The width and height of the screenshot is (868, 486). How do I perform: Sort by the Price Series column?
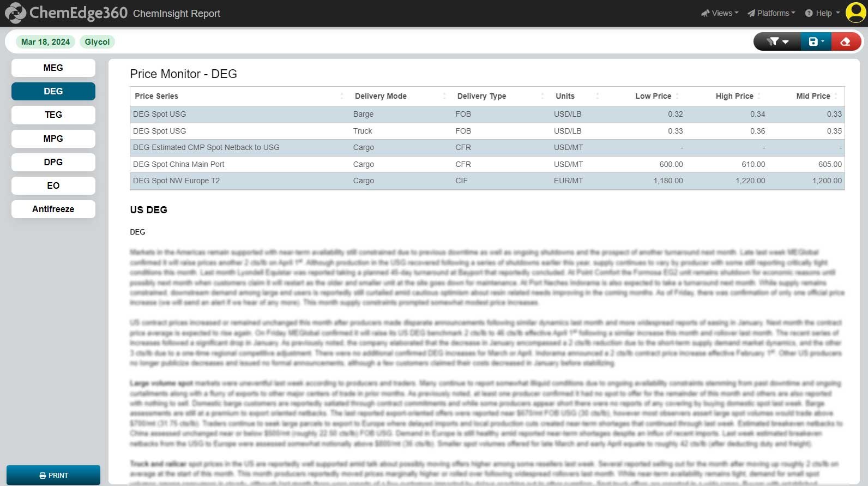click(240, 96)
